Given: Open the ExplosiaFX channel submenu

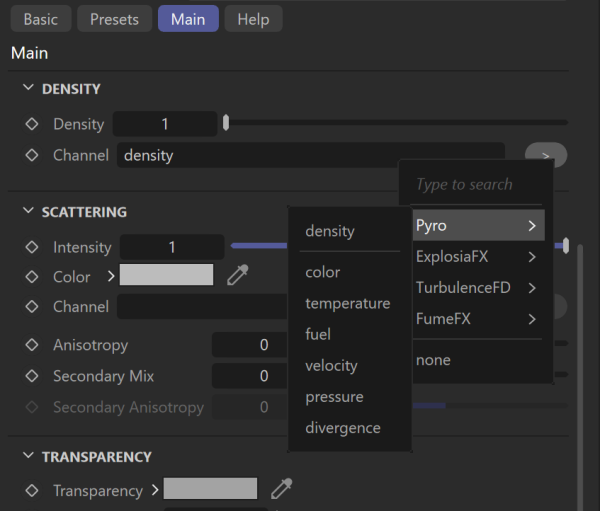Looking at the screenshot, I should tap(476, 257).
